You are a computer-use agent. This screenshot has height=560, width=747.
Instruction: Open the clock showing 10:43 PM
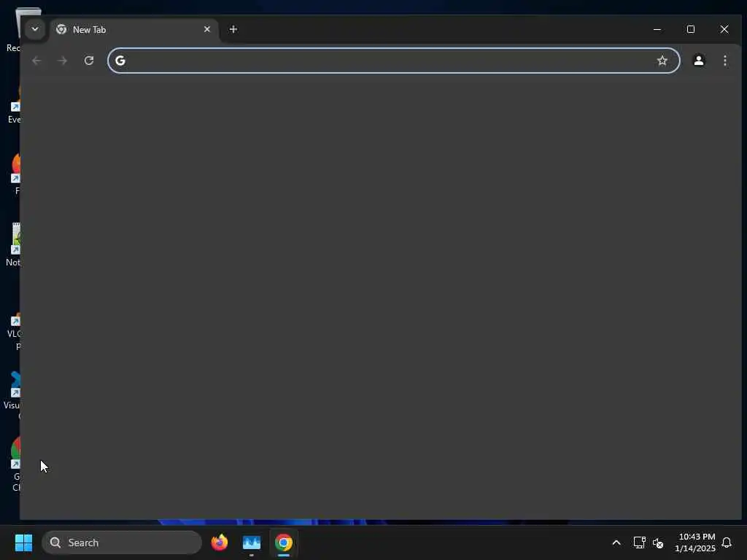(694, 542)
